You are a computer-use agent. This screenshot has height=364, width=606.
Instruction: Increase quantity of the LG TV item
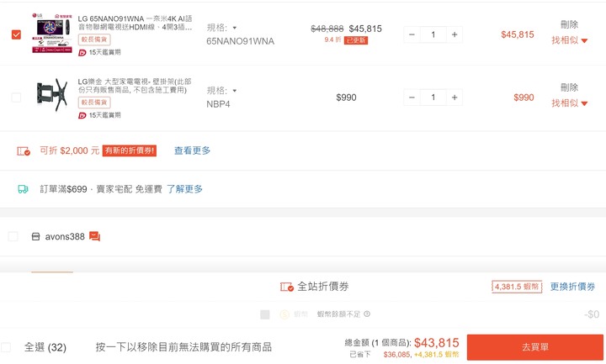(x=454, y=34)
